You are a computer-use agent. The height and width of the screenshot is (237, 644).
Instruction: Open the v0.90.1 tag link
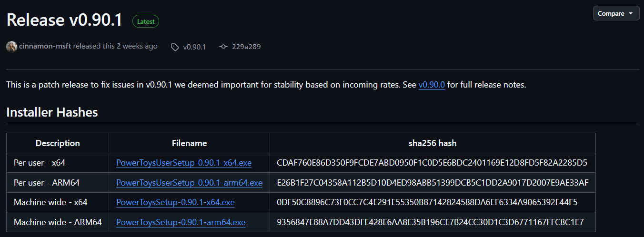tap(194, 47)
